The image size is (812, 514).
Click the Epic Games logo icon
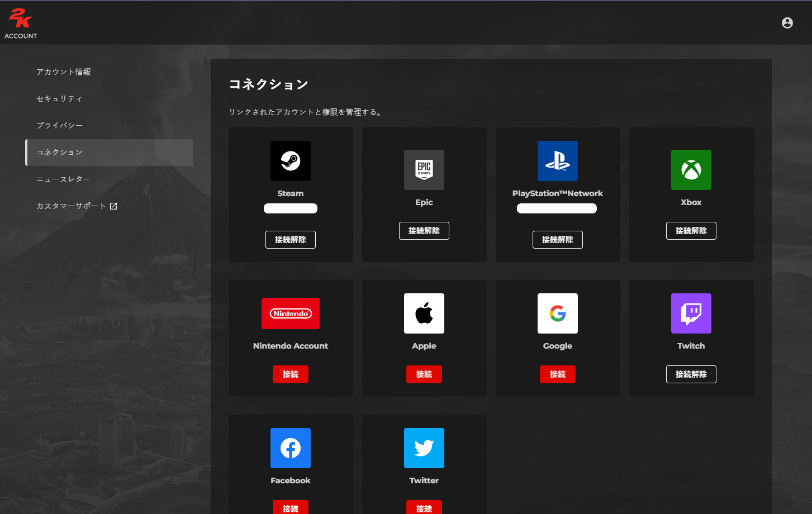click(424, 170)
